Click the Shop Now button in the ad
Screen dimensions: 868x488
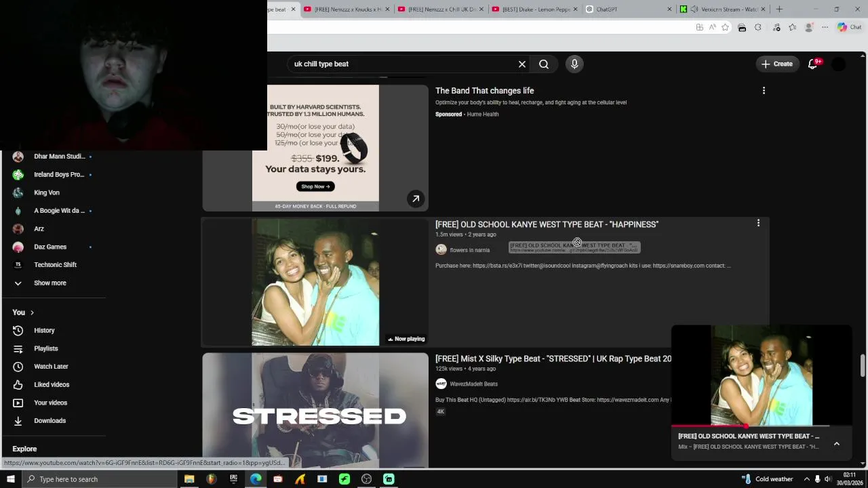315,186
